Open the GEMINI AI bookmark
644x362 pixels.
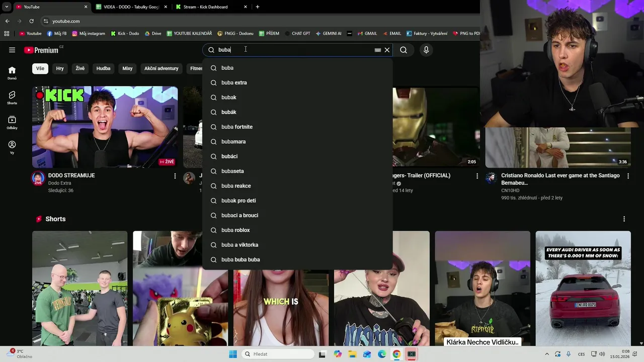329,34
